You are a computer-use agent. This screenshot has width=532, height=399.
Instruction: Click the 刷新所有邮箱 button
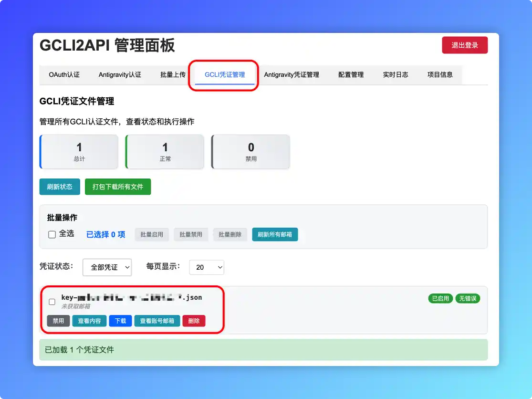275,234
